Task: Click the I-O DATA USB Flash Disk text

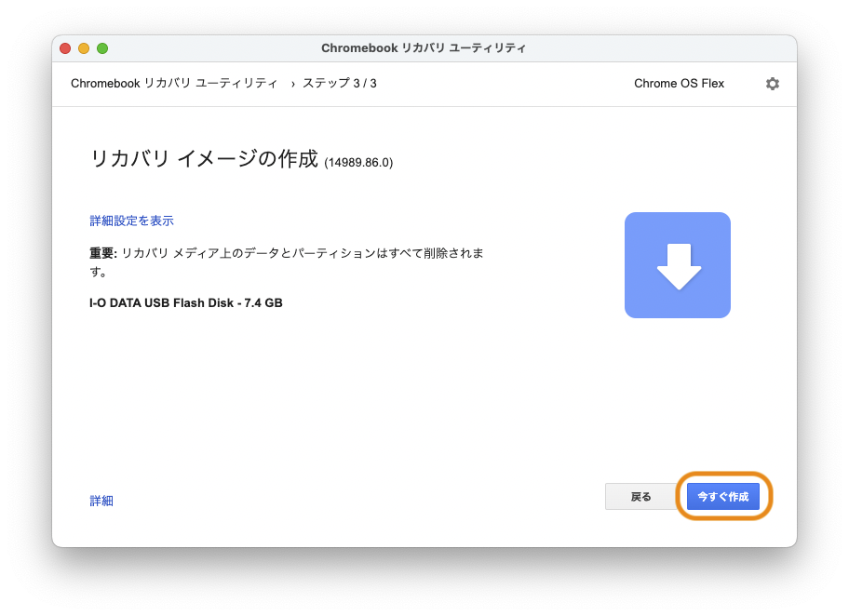Action: 186,303
